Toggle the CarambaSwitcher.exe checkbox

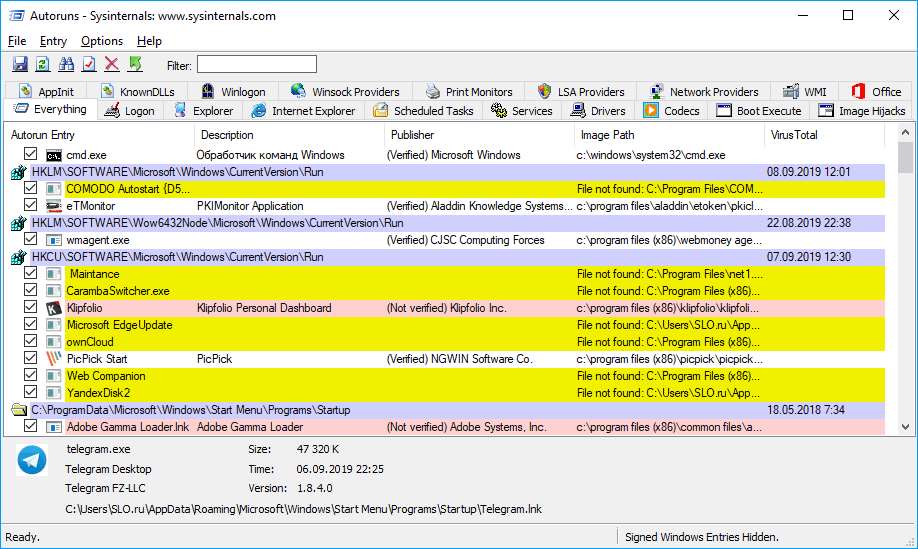click(x=30, y=290)
